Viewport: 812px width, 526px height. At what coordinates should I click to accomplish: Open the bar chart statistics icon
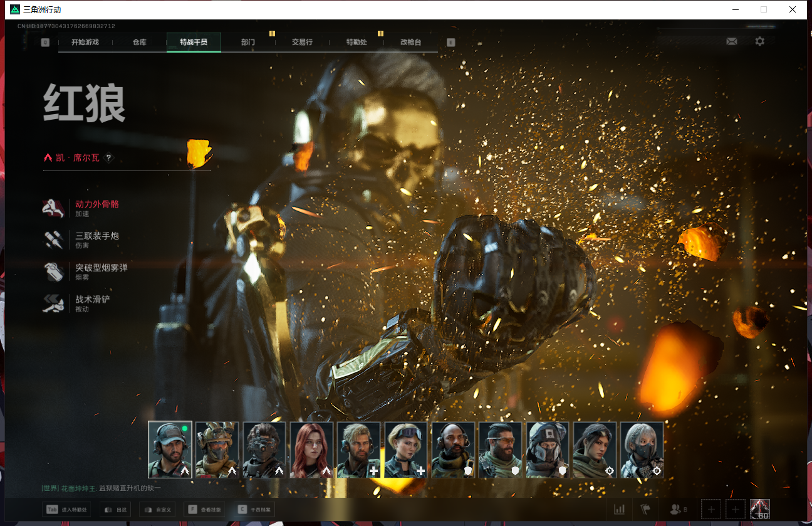click(620, 510)
